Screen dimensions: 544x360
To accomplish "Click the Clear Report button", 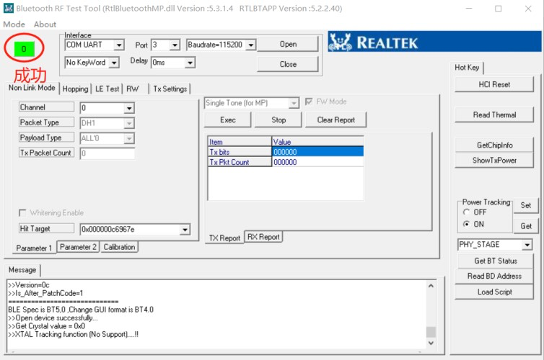I will [336, 120].
